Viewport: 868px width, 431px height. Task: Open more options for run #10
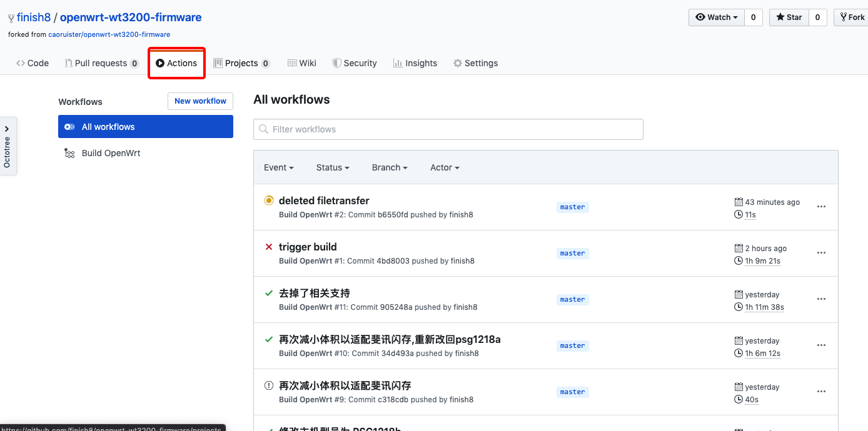pos(822,345)
